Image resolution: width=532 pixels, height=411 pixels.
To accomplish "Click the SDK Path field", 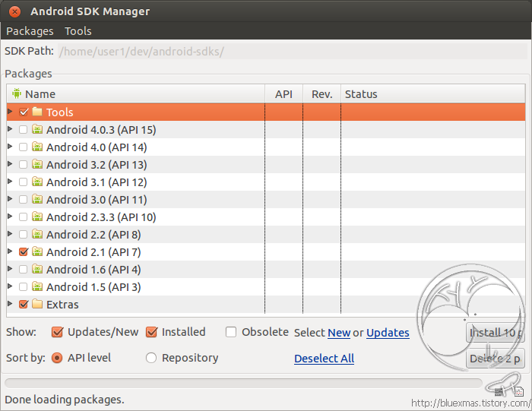I will [x=293, y=52].
